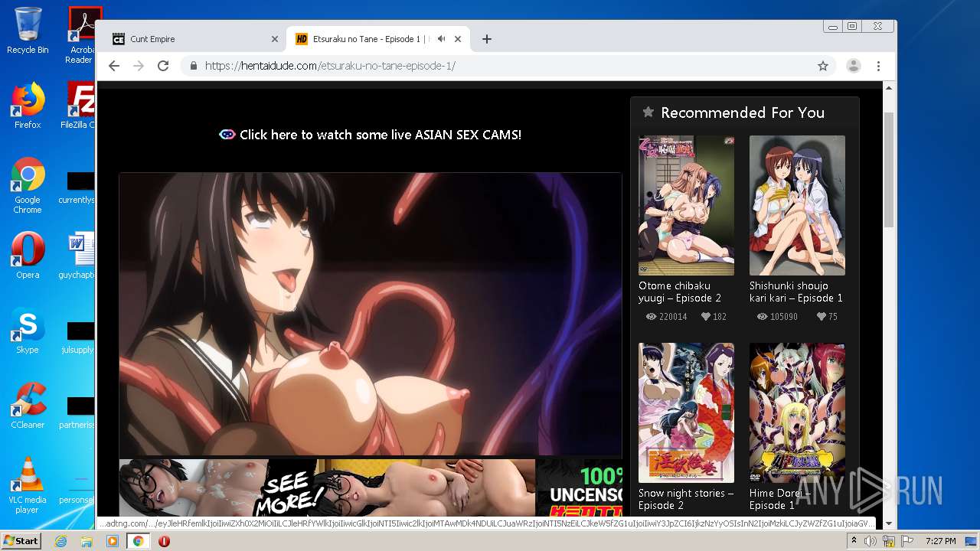
Task: View site info via the padlock icon
Action: (x=194, y=66)
